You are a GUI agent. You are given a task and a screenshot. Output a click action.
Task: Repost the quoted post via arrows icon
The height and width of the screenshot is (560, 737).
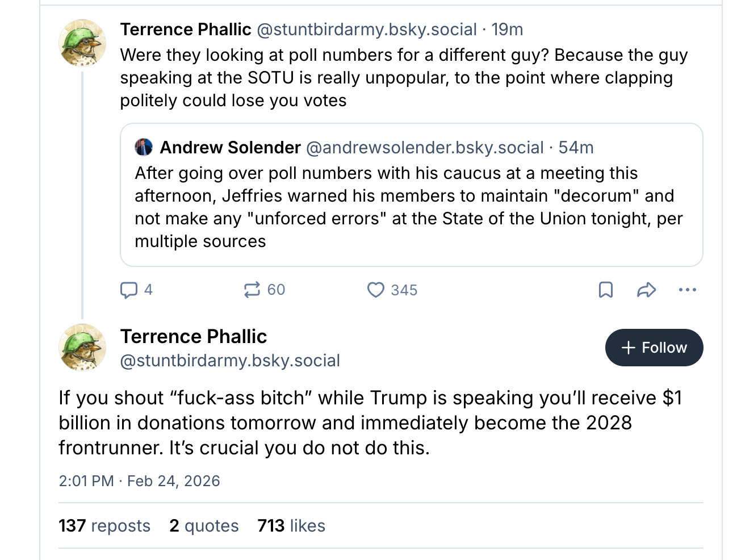(x=252, y=290)
